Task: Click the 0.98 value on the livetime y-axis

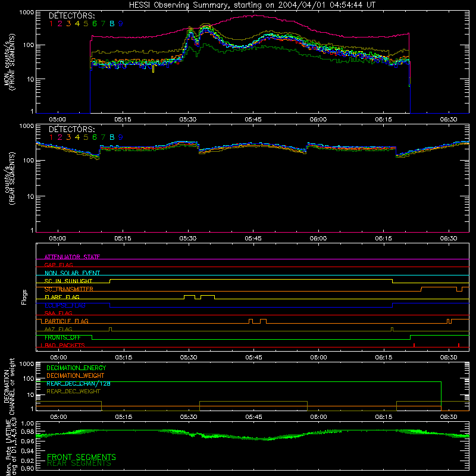Action: click(x=27, y=432)
